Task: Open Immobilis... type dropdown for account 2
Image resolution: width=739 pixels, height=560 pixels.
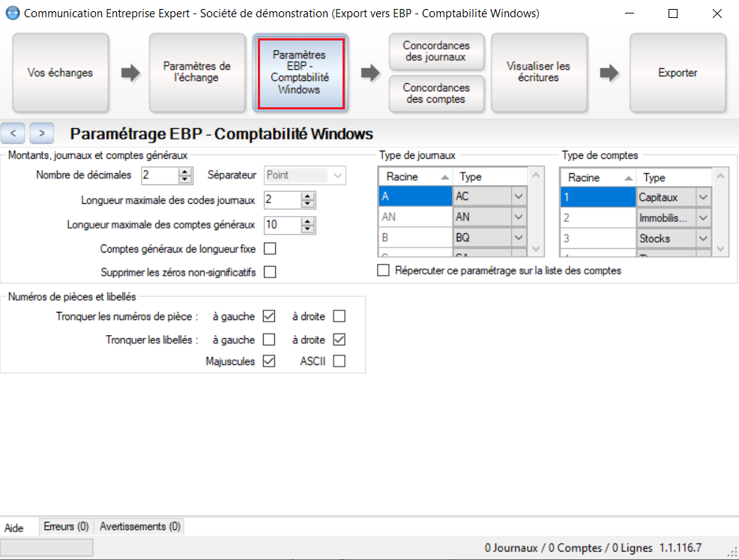Action: coord(703,217)
